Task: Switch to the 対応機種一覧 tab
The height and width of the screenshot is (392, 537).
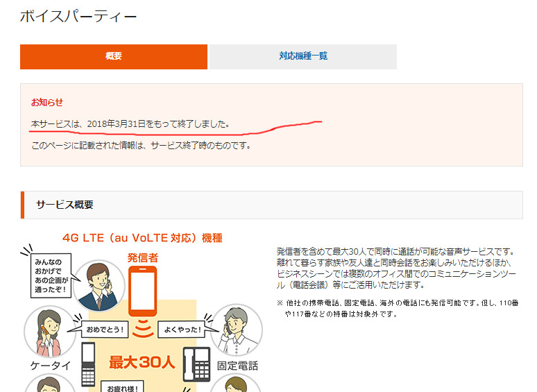Action: pyautogui.click(x=303, y=57)
